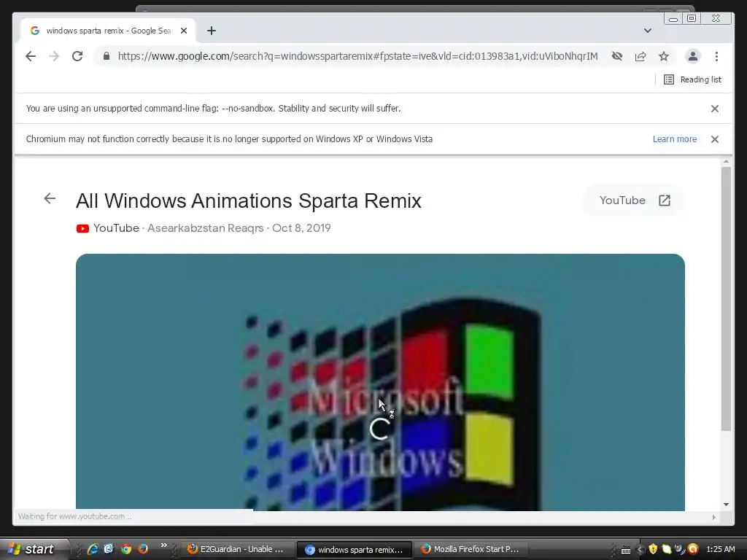The image size is (747, 560).
Task: View site info via padlock icon
Action: 107,56
